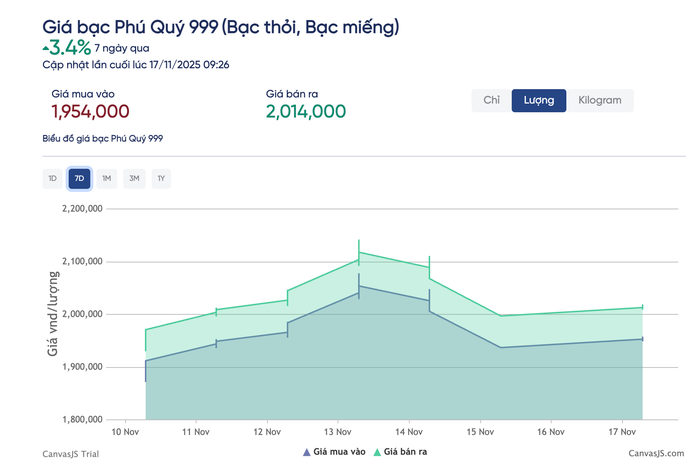View the 3M price history

(x=134, y=179)
